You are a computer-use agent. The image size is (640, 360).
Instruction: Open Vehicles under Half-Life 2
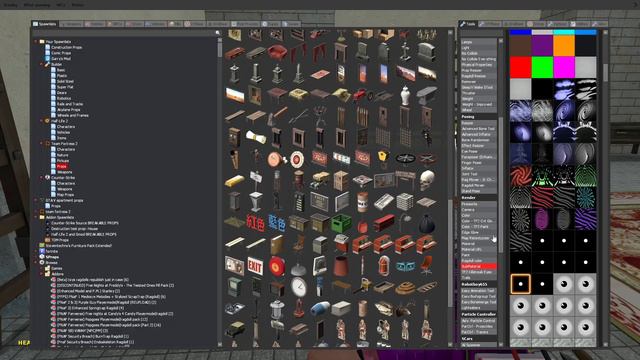pos(64,133)
